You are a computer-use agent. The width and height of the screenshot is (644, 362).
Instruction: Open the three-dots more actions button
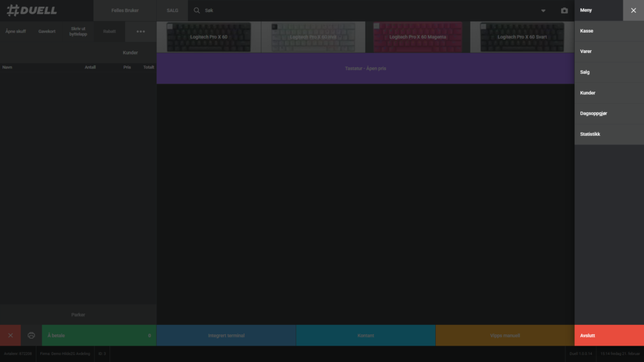click(x=141, y=31)
